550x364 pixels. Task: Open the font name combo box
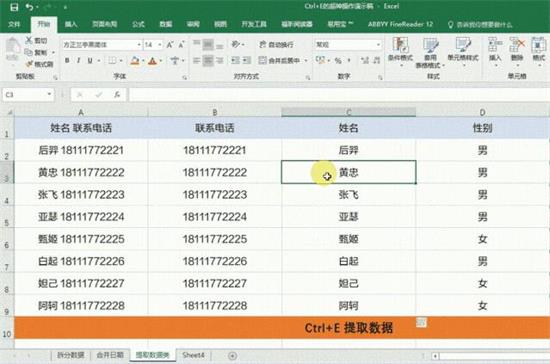[x=102, y=45]
